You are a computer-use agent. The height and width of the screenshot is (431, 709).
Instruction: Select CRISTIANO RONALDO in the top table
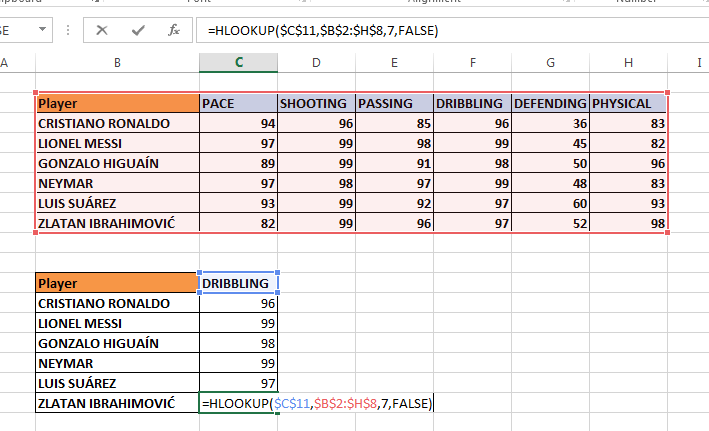coord(117,123)
